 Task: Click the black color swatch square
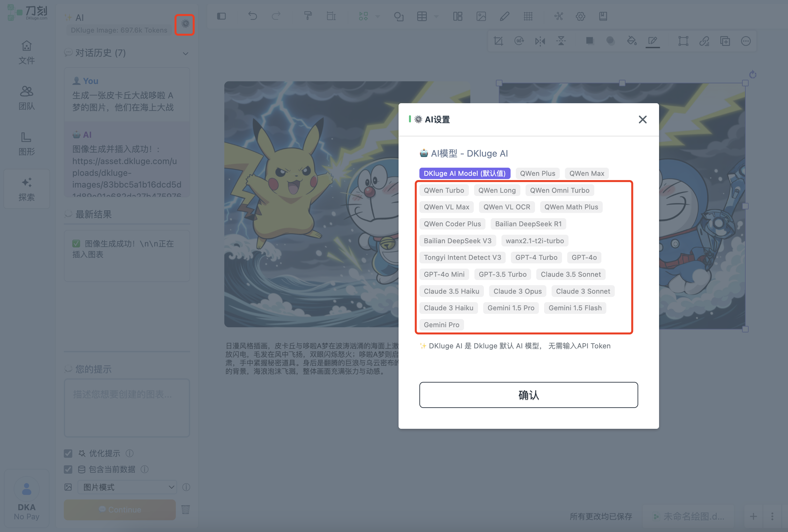[x=590, y=41]
